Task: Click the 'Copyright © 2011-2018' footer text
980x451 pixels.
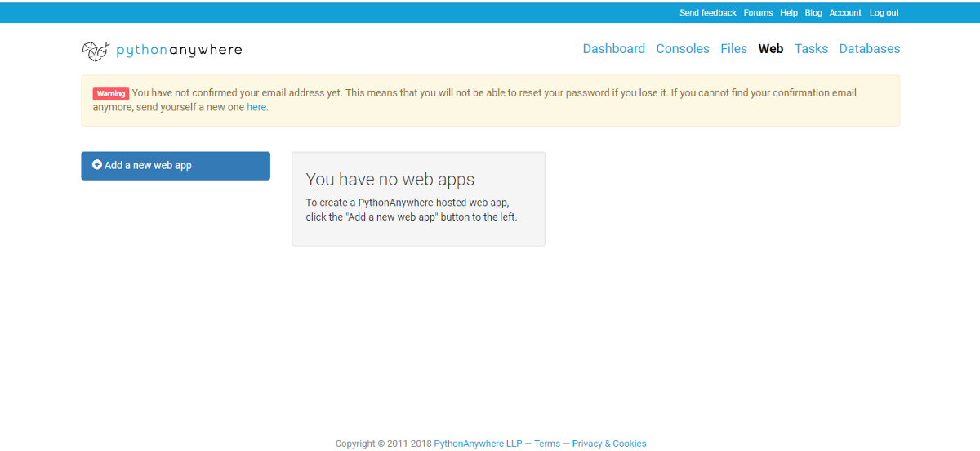Action: [383, 444]
